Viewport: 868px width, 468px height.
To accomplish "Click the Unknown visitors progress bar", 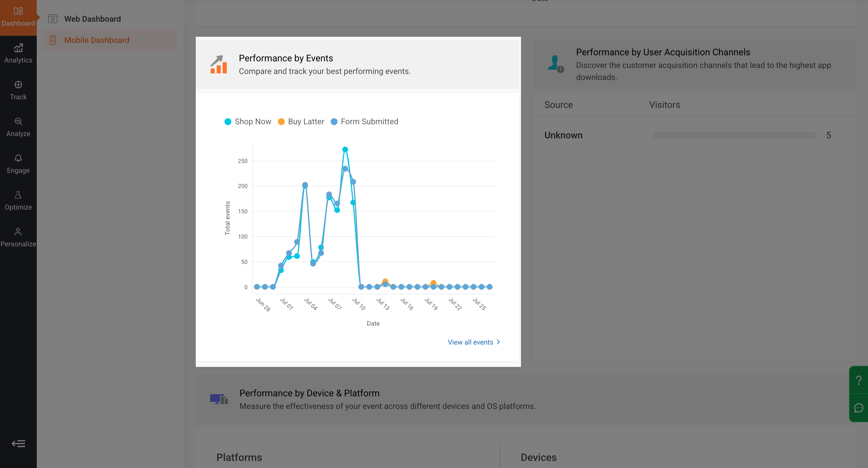I will [735, 135].
